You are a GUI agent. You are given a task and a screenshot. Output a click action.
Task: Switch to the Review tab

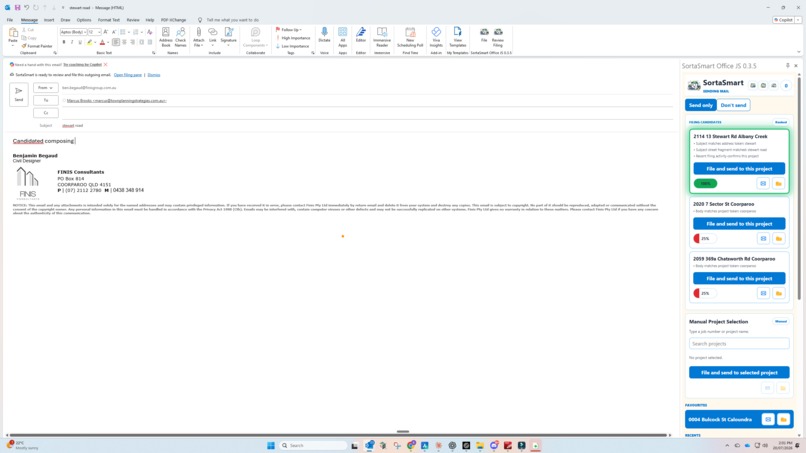pyautogui.click(x=133, y=20)
